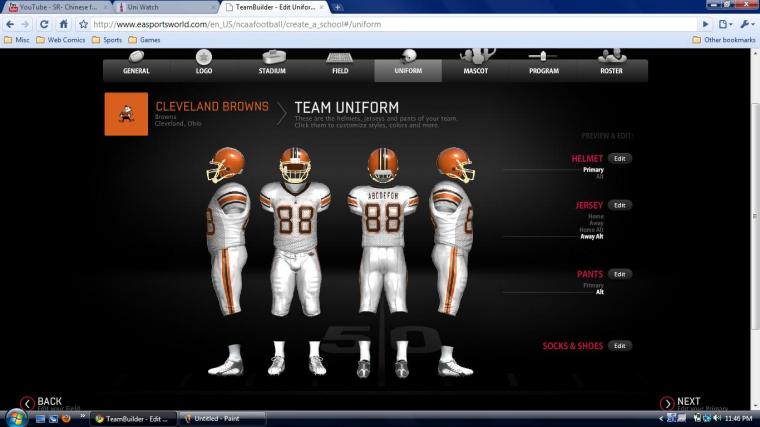Viewport: 760px width, 427px height.
Task: Open the Windows Start menu orb
Action: point(15,418)
